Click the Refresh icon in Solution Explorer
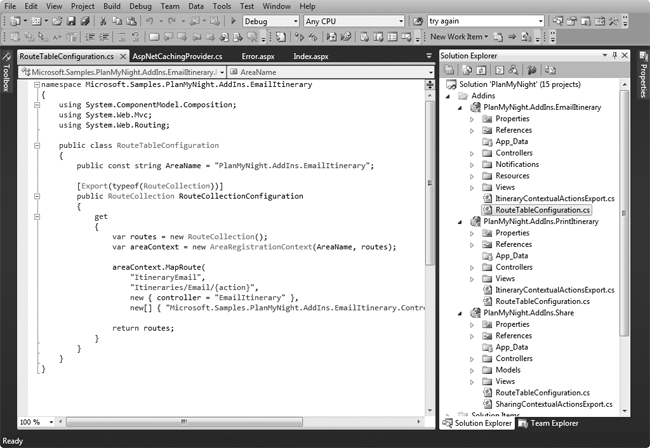The width and height of the screenshot is (650, 448). click(481, 70)
